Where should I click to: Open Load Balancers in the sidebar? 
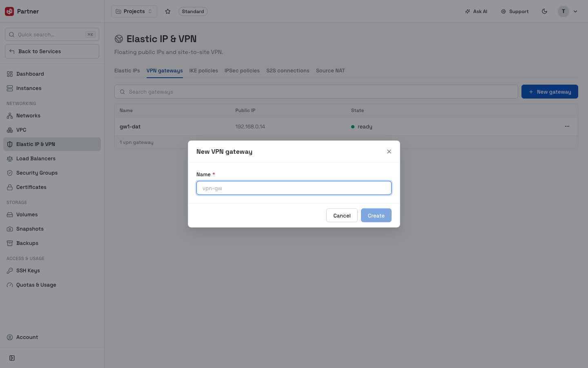click(52, 159)
